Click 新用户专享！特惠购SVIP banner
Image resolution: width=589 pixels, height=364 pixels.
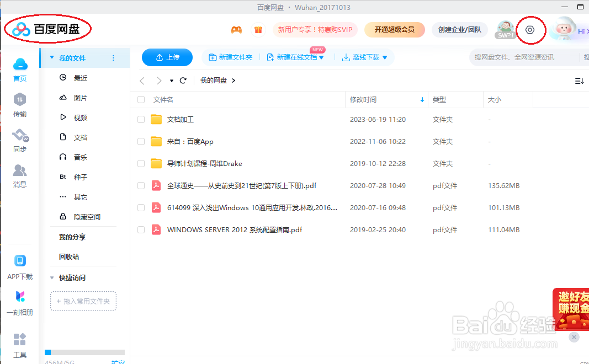[x=315, y=30]
